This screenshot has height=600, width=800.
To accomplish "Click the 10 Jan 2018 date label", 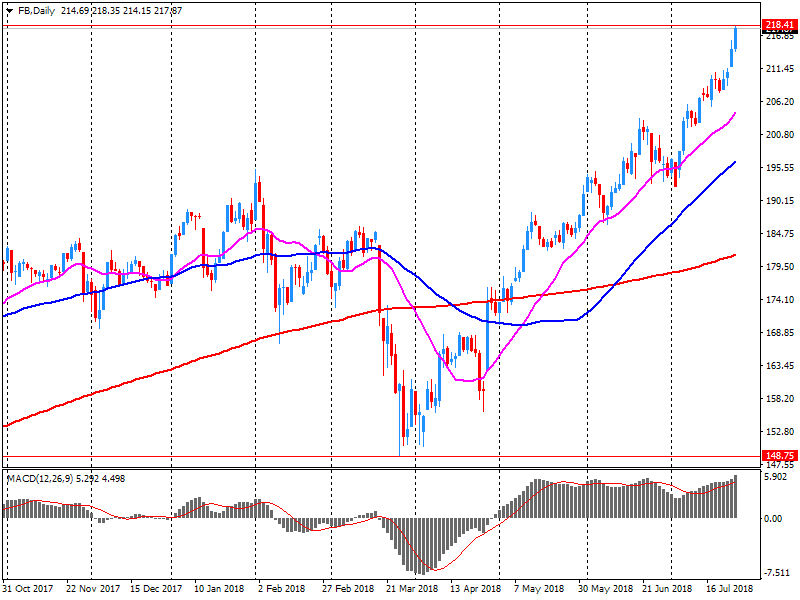I will tap(219, 588).
